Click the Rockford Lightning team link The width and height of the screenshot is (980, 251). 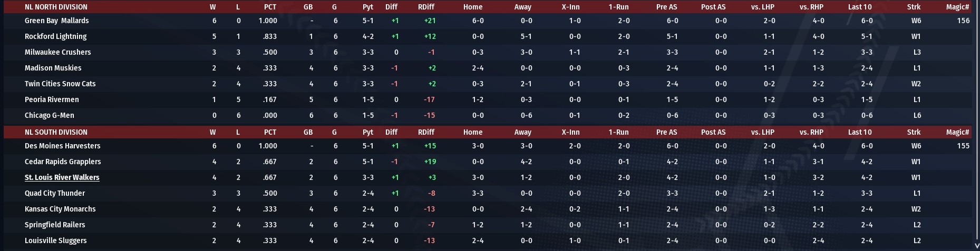pyautogui.click(x=55, y=36)
